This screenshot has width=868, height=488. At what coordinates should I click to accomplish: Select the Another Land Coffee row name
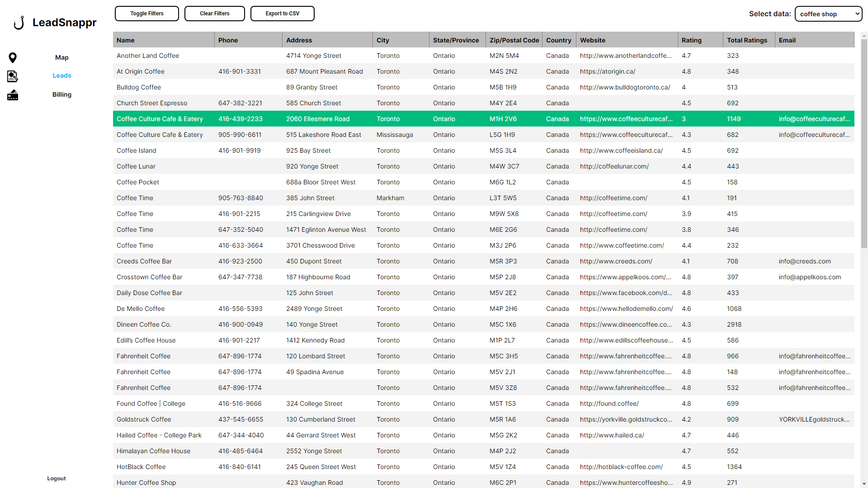pos(148,56)
